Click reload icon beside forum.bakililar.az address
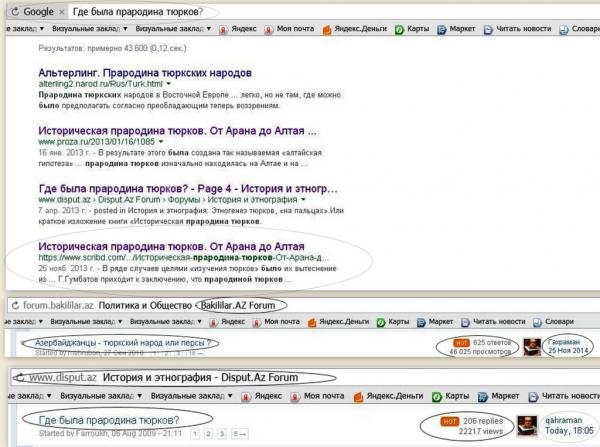Screen dimensions: 600x447 (x=15, y=303)
